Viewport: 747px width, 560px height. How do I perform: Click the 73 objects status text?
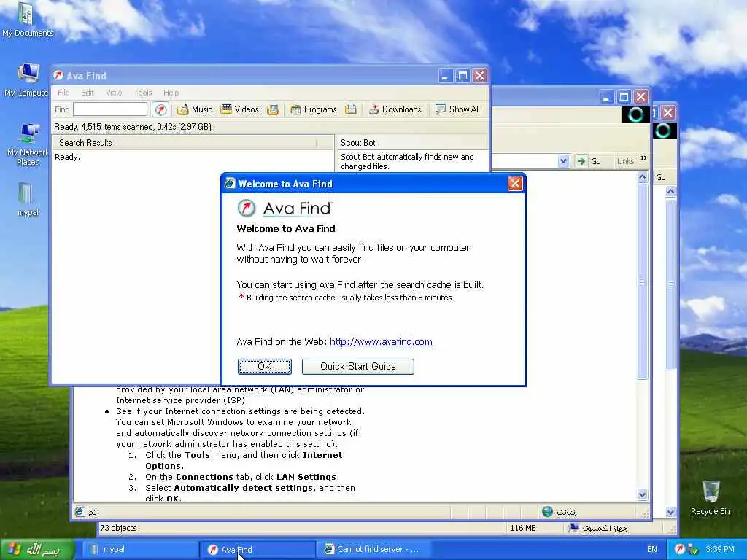(x=118, y=528)
